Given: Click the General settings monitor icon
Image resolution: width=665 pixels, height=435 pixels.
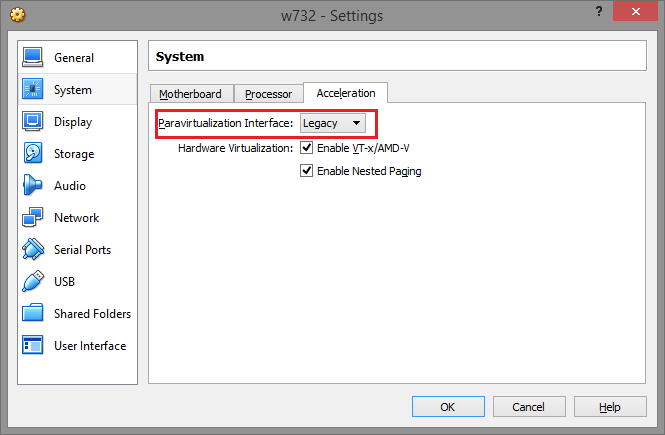Looking at the screenshot, I should click(33, 58).
